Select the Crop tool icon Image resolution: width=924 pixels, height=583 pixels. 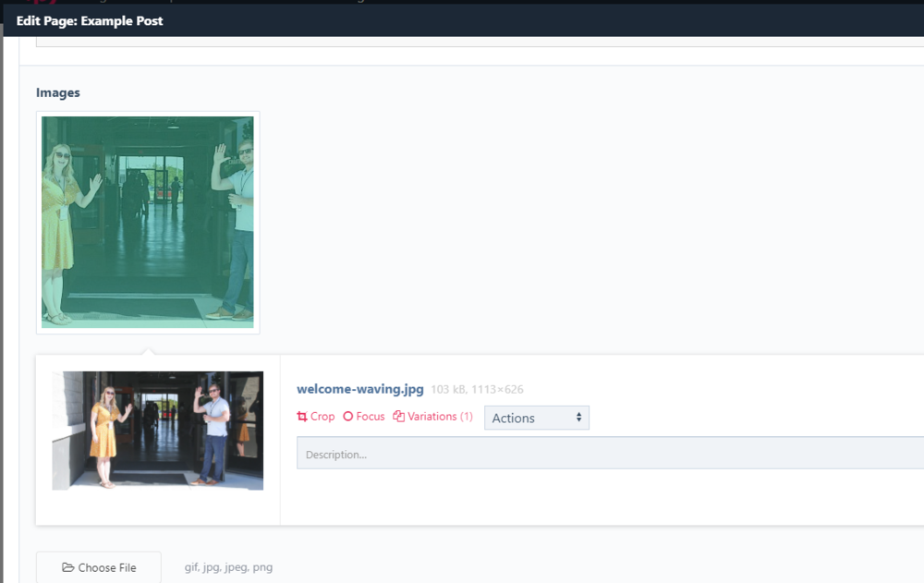pyautogui.click(x=302, y=417)
